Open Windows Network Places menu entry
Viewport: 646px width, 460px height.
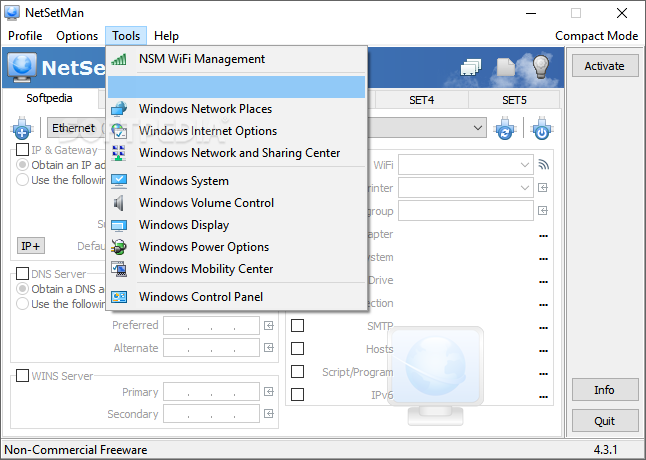click(x=236, y=109)
